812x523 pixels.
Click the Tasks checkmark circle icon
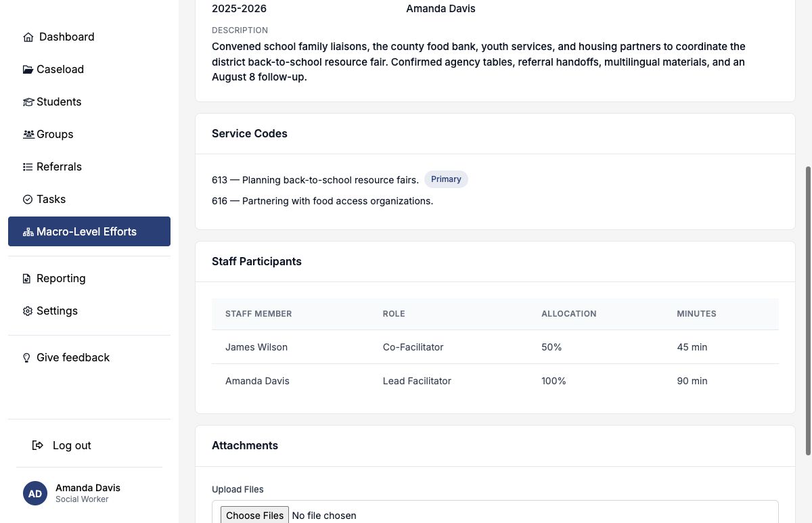tap(28, 200)
